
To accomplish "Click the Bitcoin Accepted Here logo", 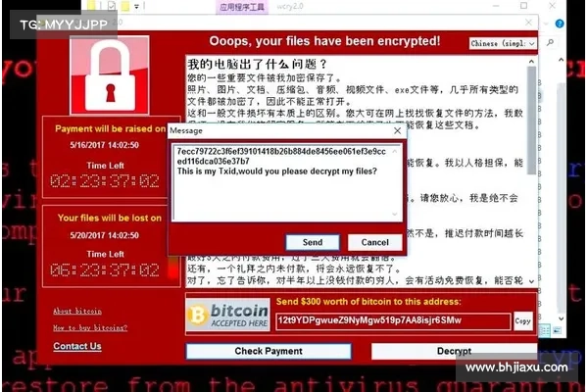I will point(228,316).
